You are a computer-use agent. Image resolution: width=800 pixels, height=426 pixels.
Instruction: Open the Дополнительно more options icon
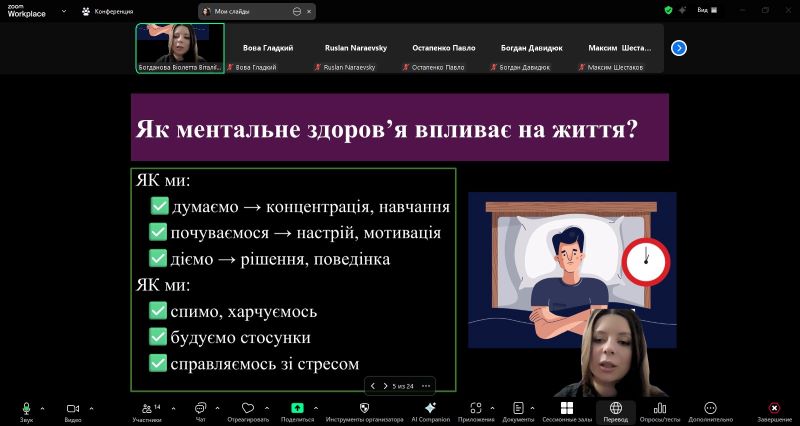710,408
